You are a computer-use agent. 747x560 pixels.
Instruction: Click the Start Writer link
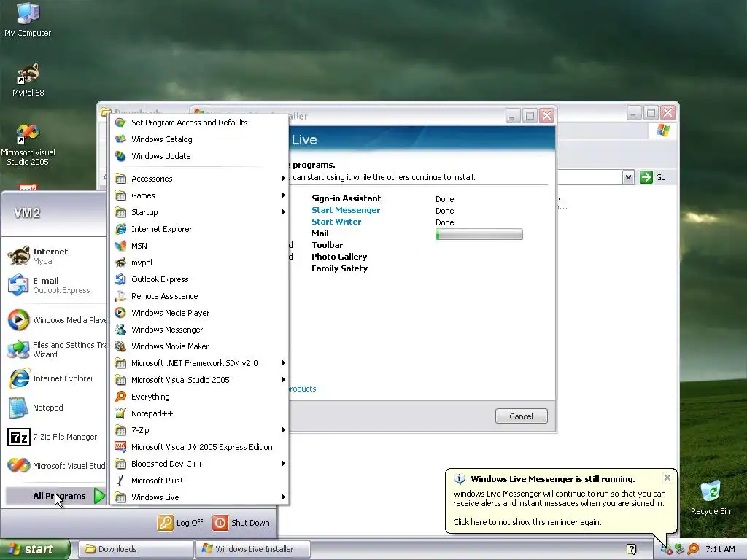coord(336,222)
